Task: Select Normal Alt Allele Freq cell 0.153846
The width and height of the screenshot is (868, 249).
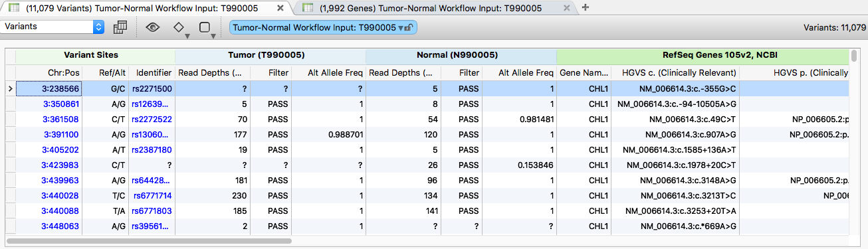Action: pos(518,165)
